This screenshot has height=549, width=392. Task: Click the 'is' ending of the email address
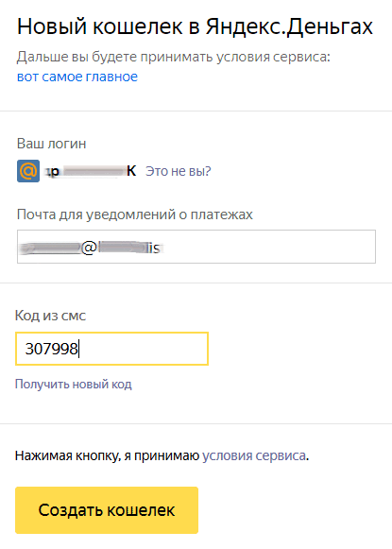[x=154, y=249]
